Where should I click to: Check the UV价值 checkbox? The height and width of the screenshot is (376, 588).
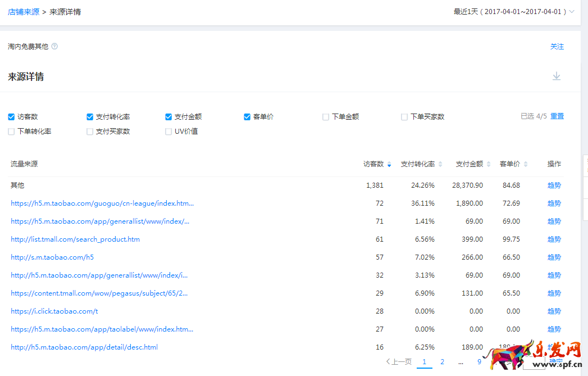click(168, 132)
